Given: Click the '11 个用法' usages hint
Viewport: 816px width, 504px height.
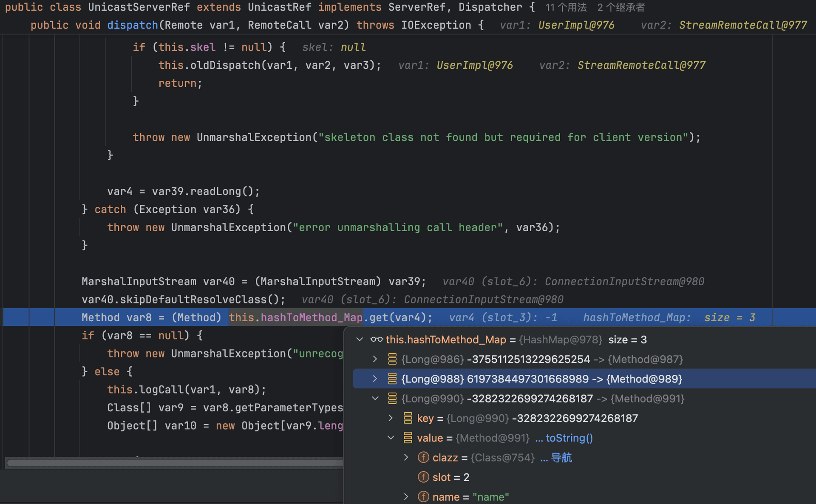Looking at the screenshot, I should tap(566, 7).
